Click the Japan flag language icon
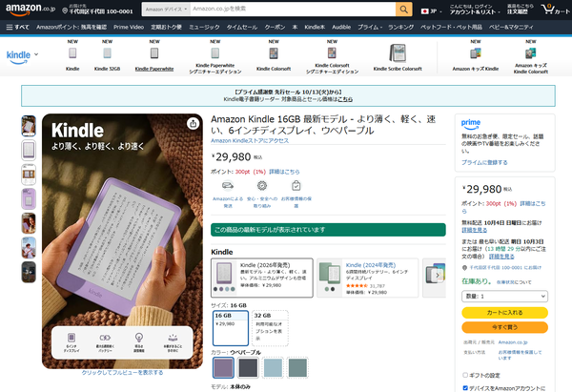 pos(424,11)
